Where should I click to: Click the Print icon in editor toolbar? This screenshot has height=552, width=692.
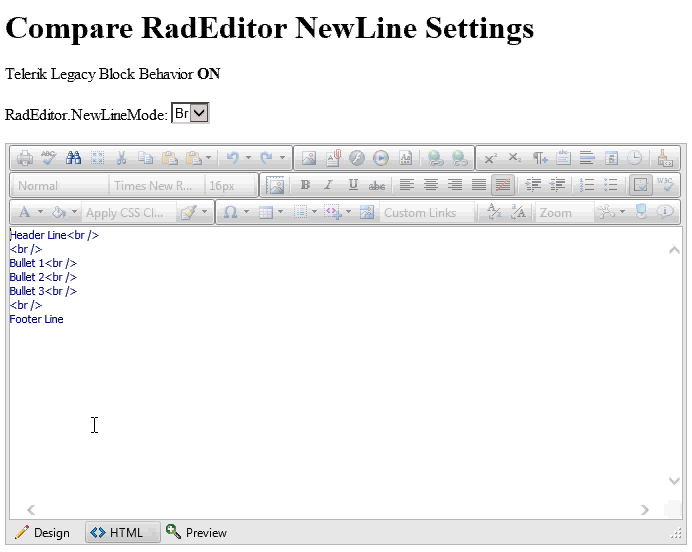(x=25, y=158)
